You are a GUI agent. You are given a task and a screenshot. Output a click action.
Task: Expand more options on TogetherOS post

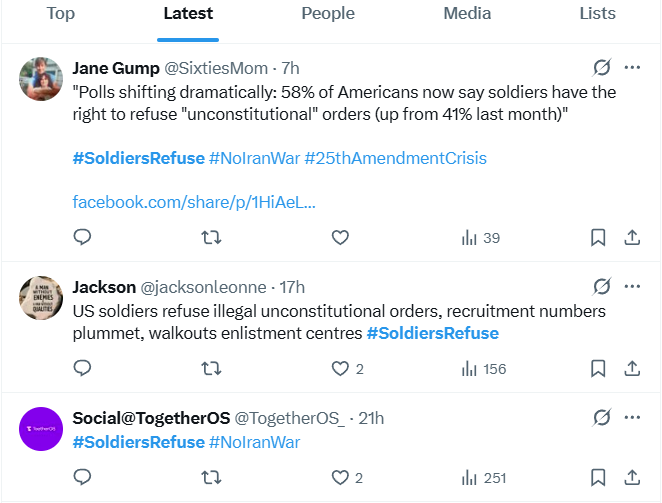(632, 417)
